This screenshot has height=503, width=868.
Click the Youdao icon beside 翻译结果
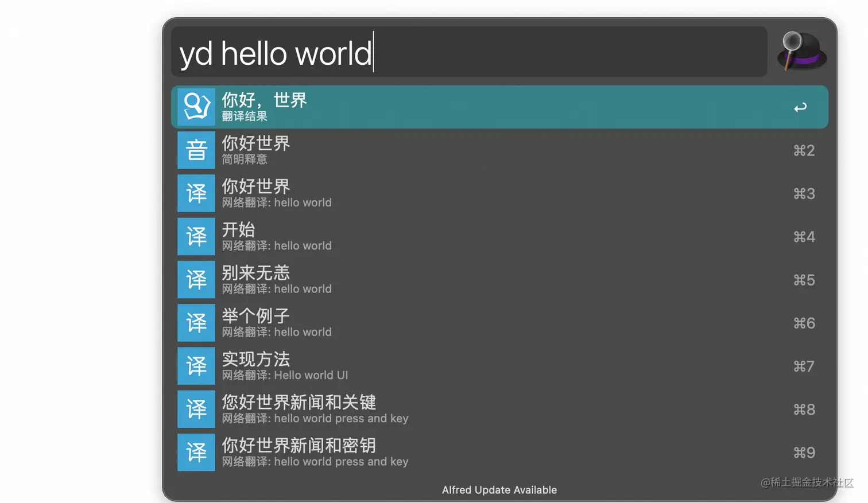tap(196, 107)
